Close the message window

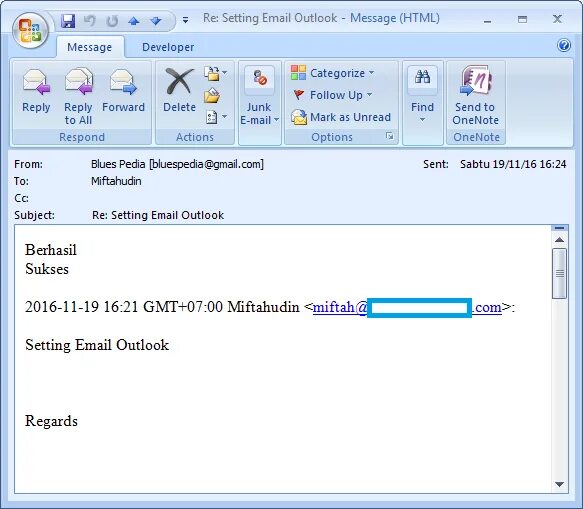(557, 19)
